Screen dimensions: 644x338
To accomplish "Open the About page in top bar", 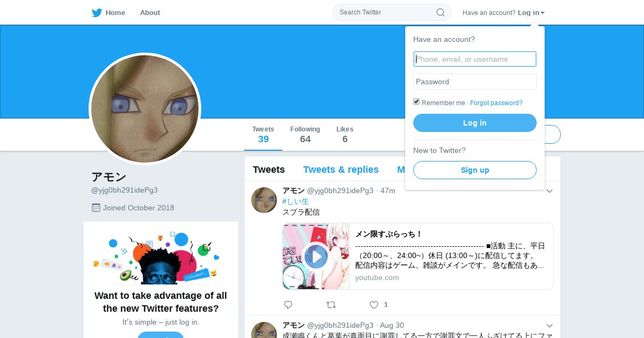I will coord(150,13).
